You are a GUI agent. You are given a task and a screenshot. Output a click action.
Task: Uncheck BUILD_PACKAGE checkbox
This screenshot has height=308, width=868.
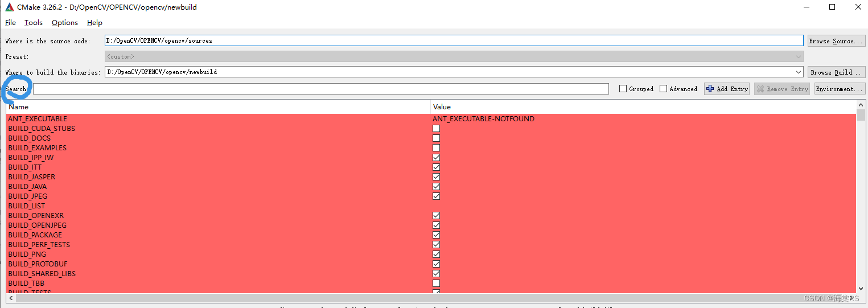437,235
